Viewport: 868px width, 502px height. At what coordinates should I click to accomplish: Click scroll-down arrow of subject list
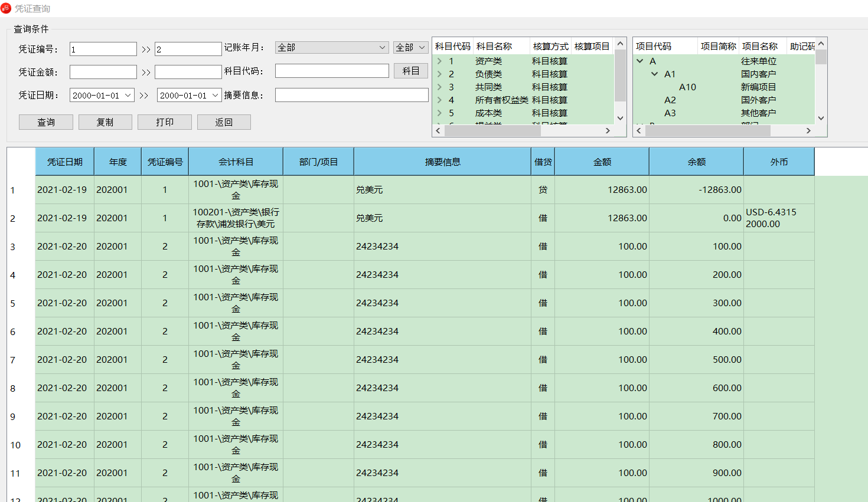(620, 118)
